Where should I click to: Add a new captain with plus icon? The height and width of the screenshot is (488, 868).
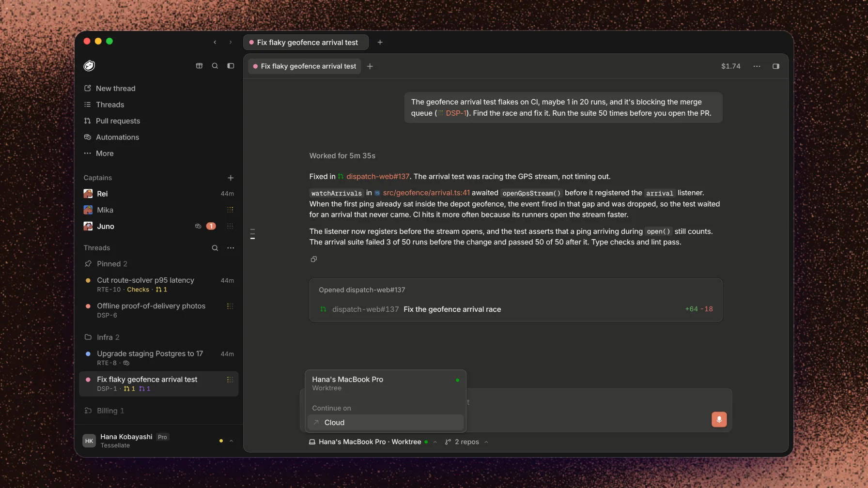click(x=231, y=178)
